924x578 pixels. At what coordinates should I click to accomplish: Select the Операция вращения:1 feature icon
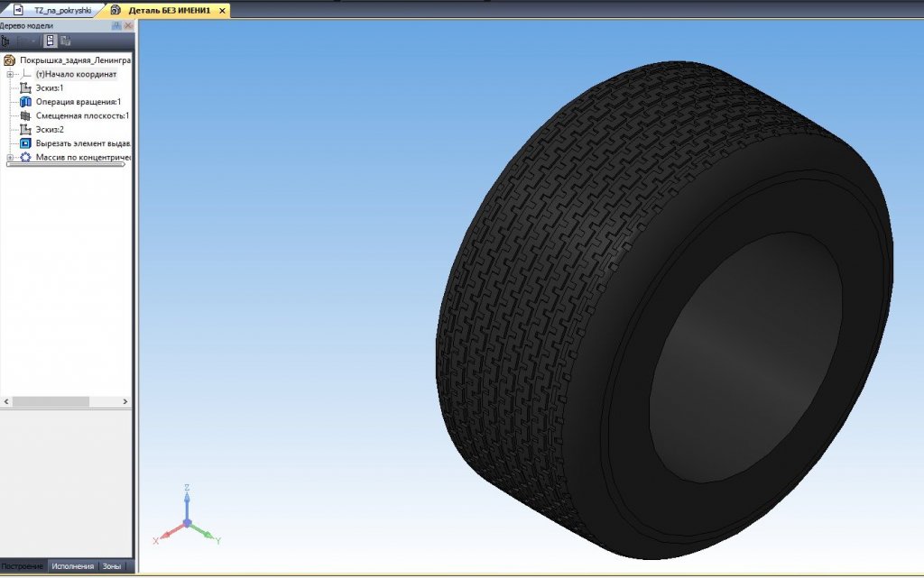[x=25, y=102]
